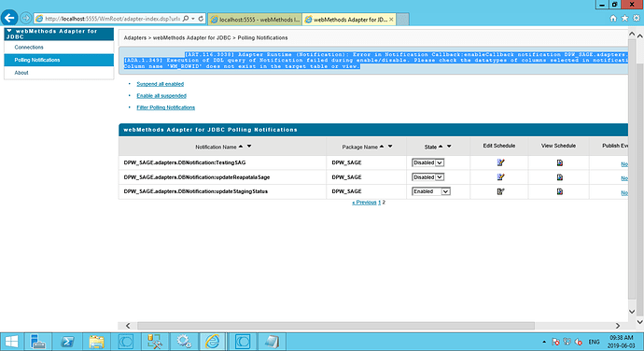View schedule of updateStagingStatus notification
The height and width of the screenshot is (351, 644).
(x=559, y=191)
